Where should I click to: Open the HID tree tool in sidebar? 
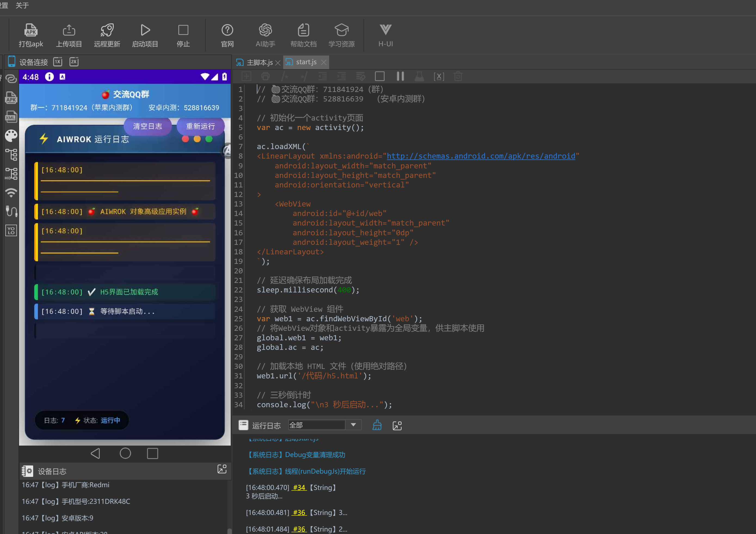click(11, 174)
